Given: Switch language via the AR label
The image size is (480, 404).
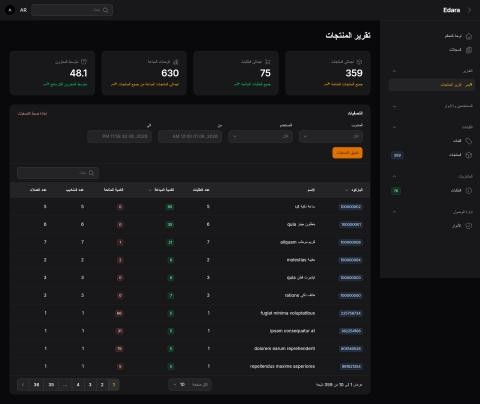Looking at the screenshot, I should [x=23, y=10].
